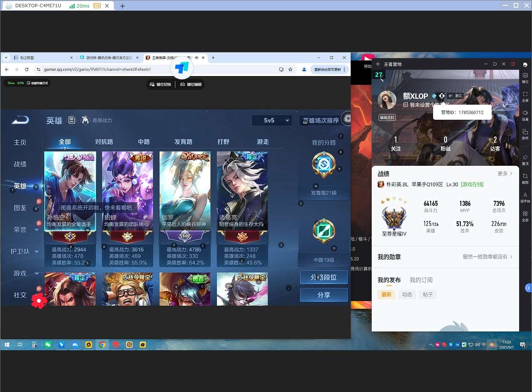Click 分路段位 button

pyautogui.click(x=324, y=277)
